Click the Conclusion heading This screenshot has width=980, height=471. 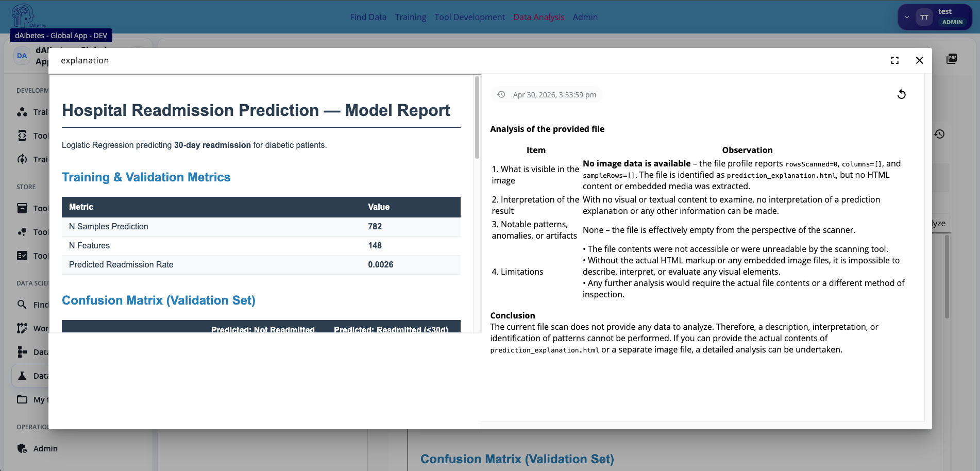pyautogui.click(x=513, y=315)
